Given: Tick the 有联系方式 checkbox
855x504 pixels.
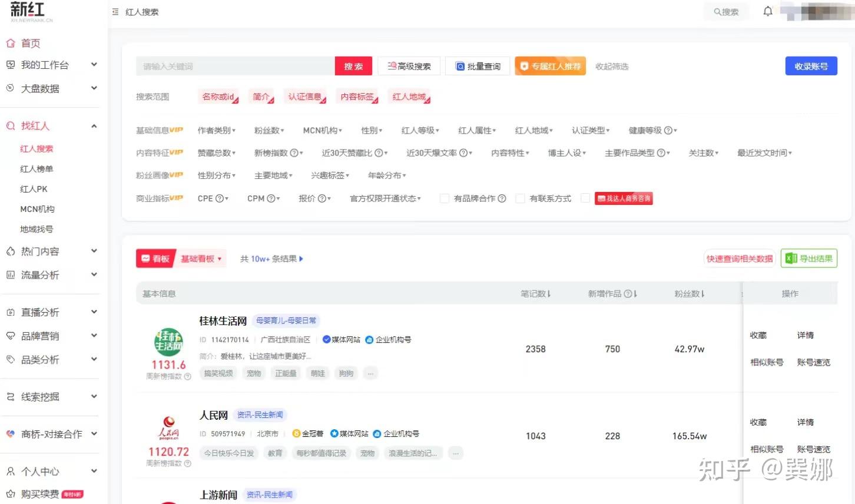Looking at the screenshot, I should click(x=520, y=198).
